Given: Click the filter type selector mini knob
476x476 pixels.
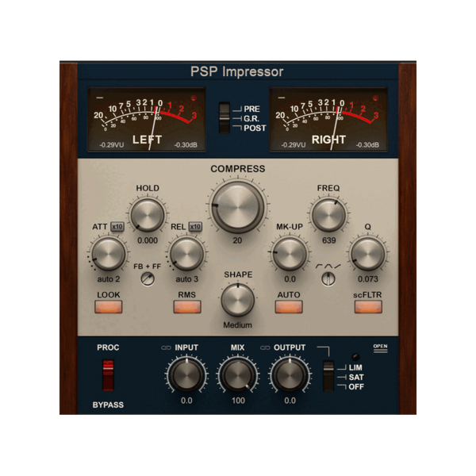Looking at the screenshot, I should pyautogui.click(x=328, y=278).
